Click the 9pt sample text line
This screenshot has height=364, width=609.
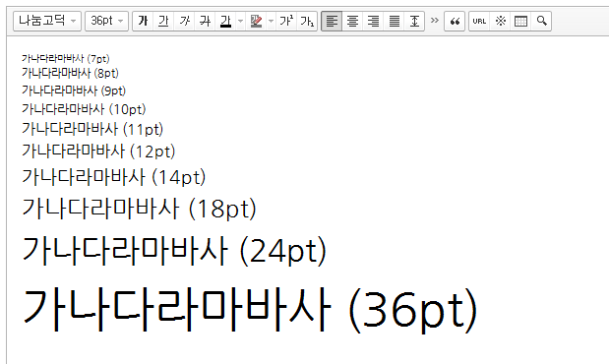pyautogui.click(x=74, y=91)
